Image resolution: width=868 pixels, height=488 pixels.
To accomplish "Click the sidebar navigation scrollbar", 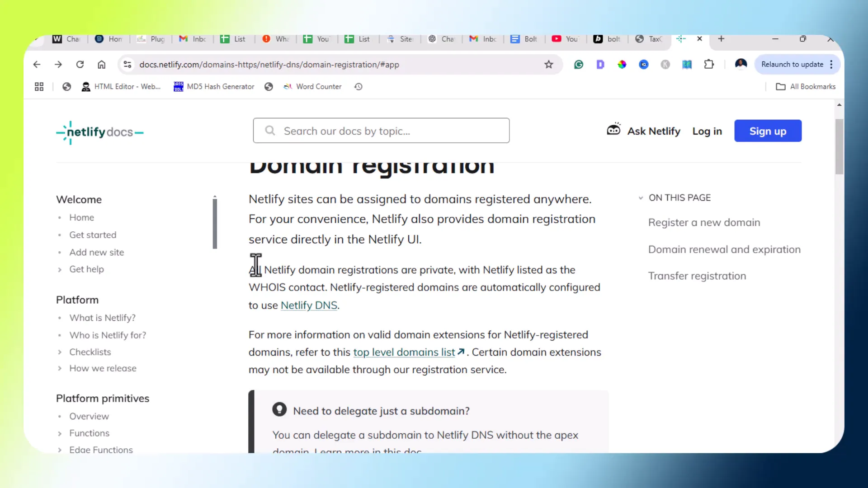I will pyautogui.click(x=215, y=224).
